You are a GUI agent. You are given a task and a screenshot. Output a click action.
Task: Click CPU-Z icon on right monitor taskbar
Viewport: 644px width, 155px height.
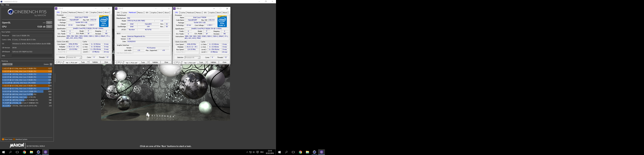click(322, 152)
